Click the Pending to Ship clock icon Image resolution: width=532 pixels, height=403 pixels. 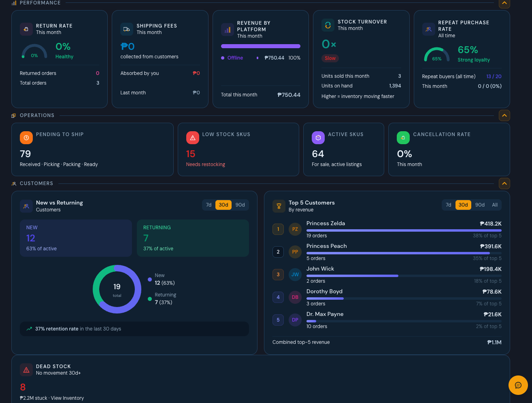click(x=26, y=138)
